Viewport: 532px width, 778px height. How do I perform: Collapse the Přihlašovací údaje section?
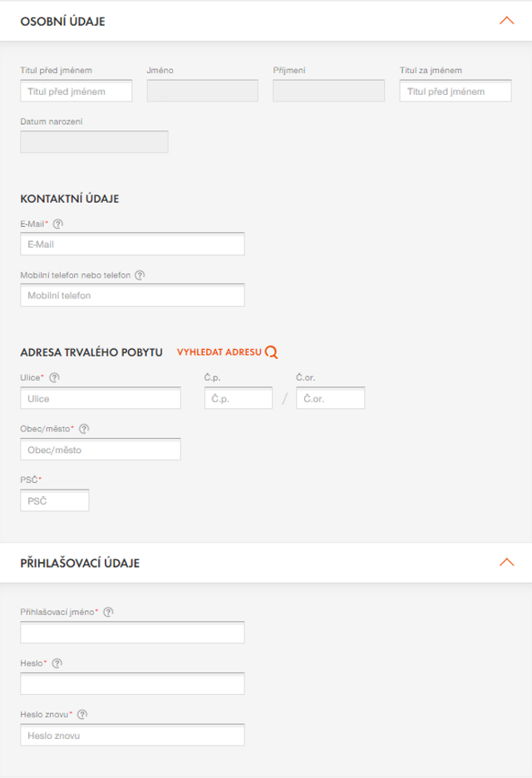(x=506, y=563)
